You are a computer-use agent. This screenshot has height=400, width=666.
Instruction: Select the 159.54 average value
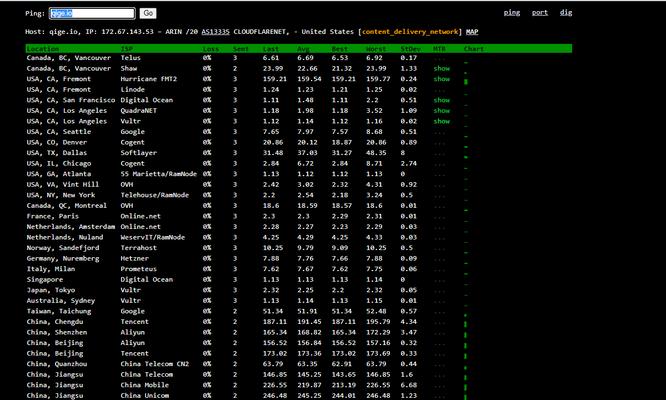(309, 79)
